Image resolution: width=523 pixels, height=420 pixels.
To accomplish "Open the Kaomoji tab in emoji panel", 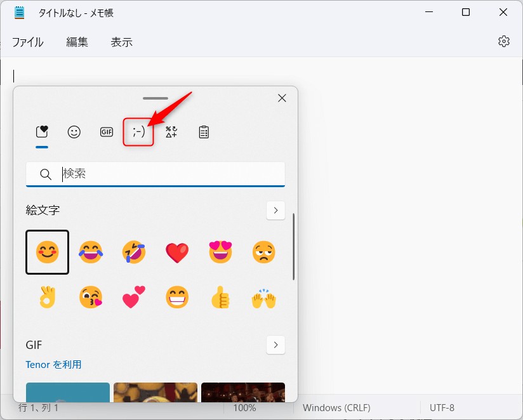I will (x=138, y=132).
